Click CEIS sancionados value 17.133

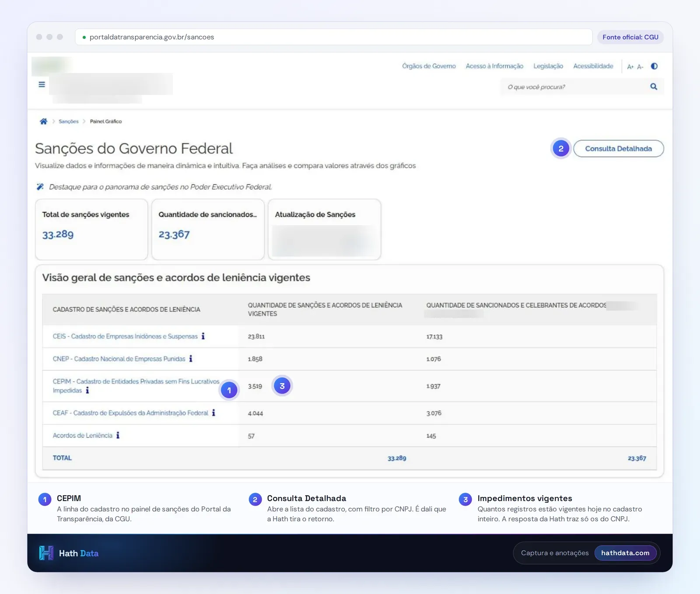(434, 336)
